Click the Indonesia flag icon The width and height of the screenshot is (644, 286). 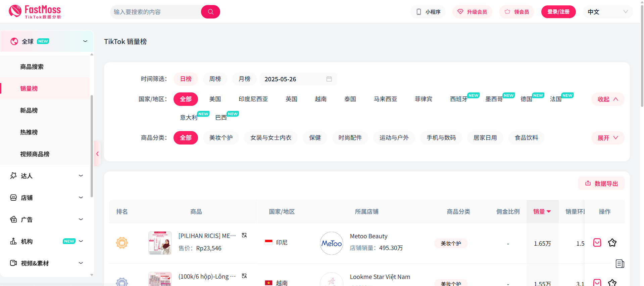[268, 242]
